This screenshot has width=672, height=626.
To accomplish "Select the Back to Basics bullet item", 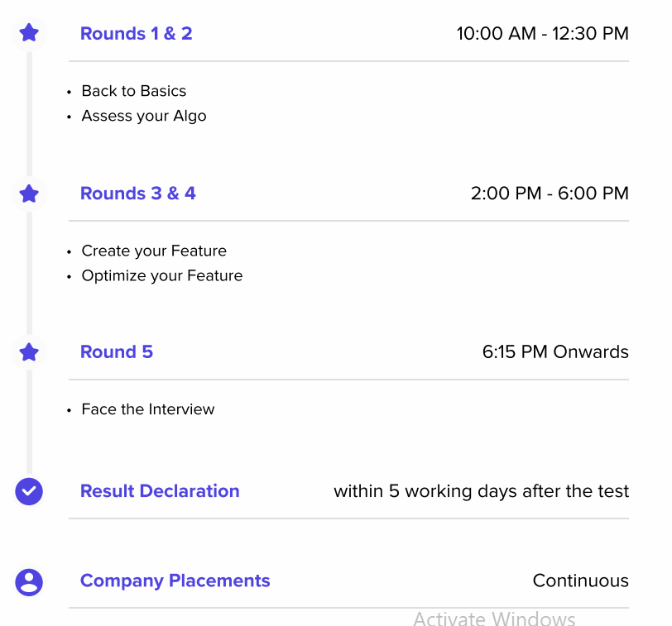I will point(134,91).
